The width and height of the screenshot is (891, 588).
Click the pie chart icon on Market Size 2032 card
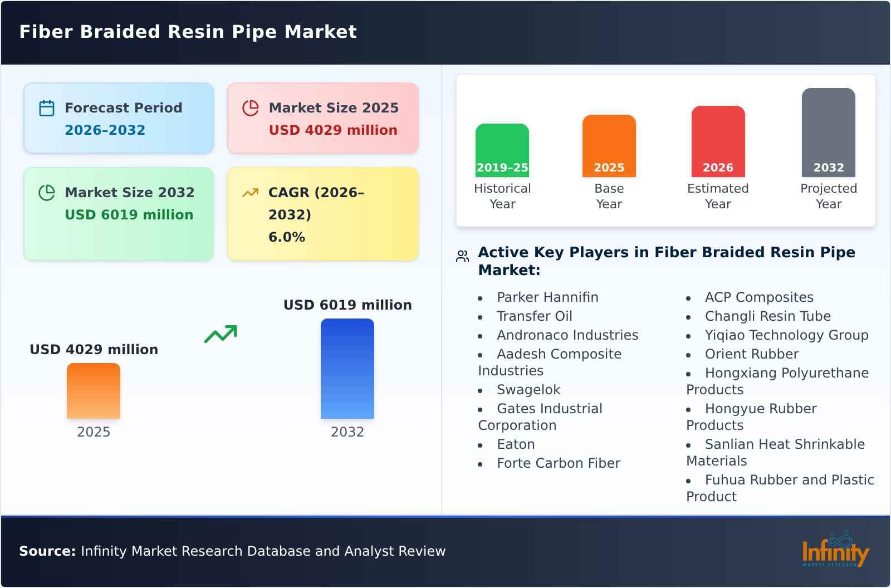[46, 192]
